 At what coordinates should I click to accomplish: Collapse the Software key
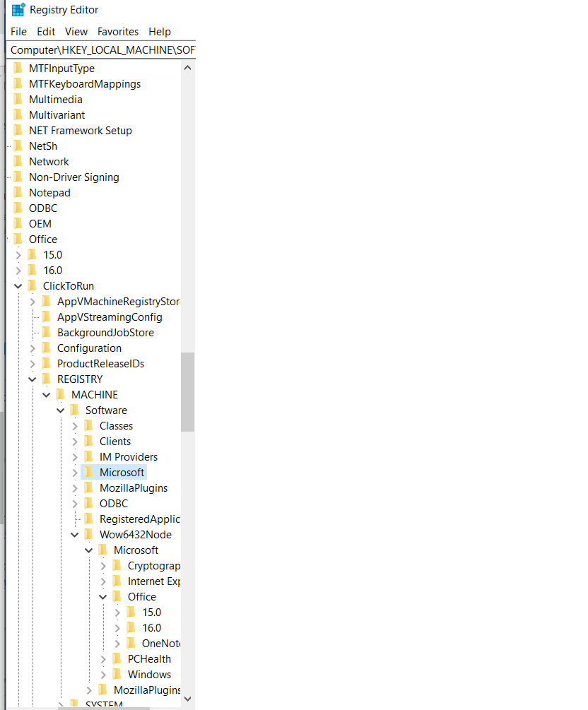60,410
